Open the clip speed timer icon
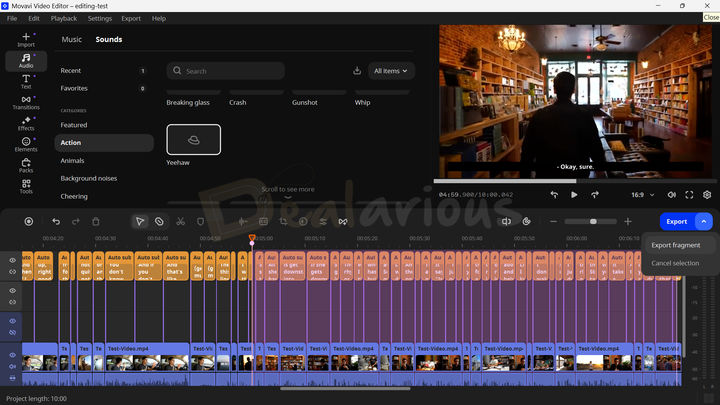This screenshot has height=405, width=720. tap(526, 221)
